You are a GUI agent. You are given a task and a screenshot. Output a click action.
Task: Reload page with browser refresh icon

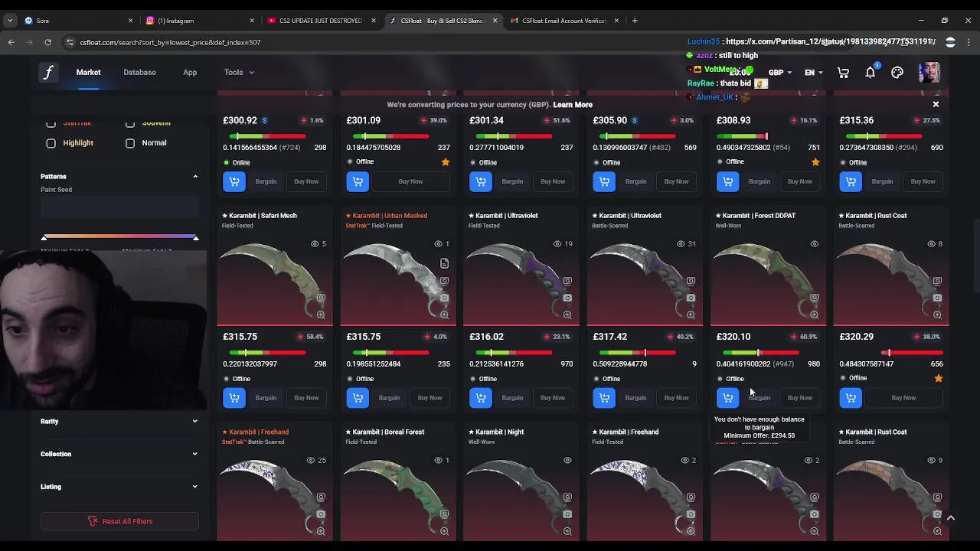[x=47, y=42]
